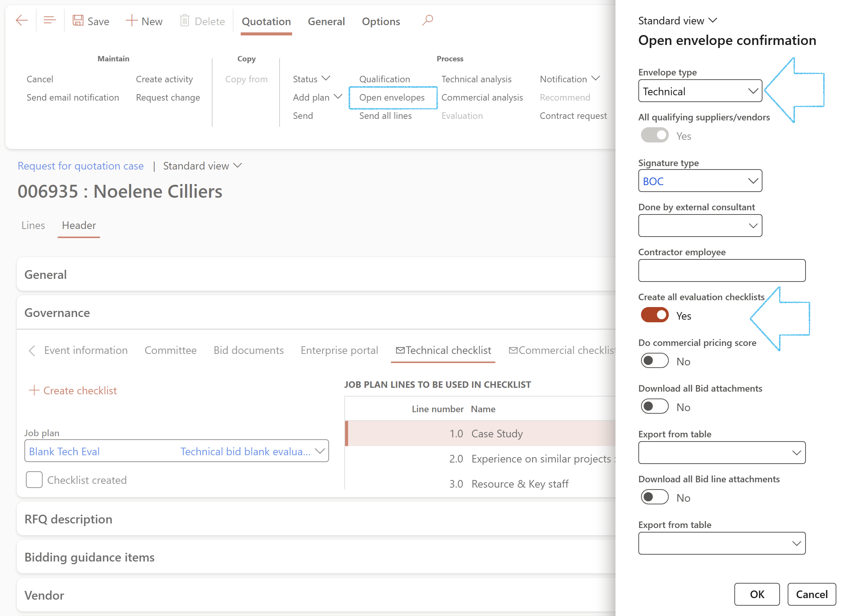This screenshot has height=616, width=852.
Task: Click the search magnifier icon in ribbon
Action: pyautogui.click(x=428, y=20)
